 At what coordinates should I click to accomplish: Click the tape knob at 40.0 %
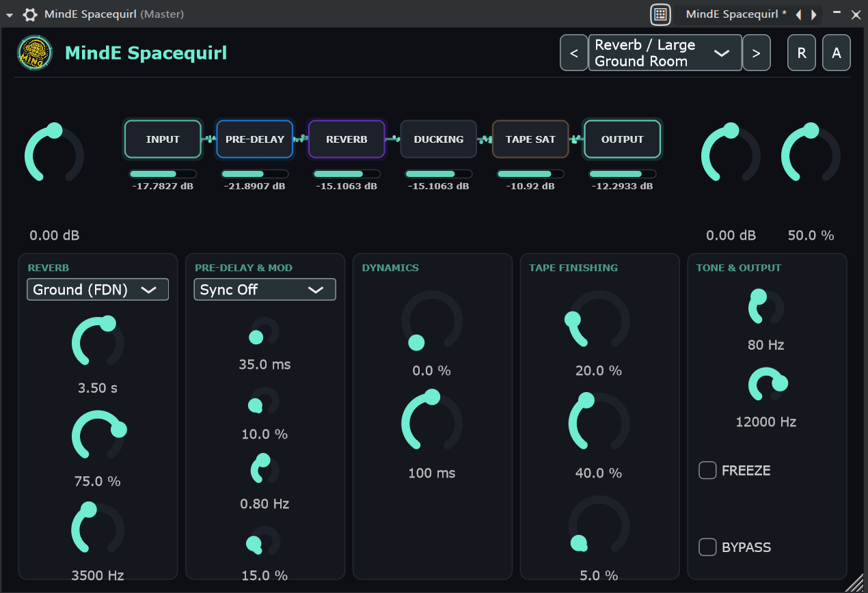pyautogui.click(x=599, y=423)
